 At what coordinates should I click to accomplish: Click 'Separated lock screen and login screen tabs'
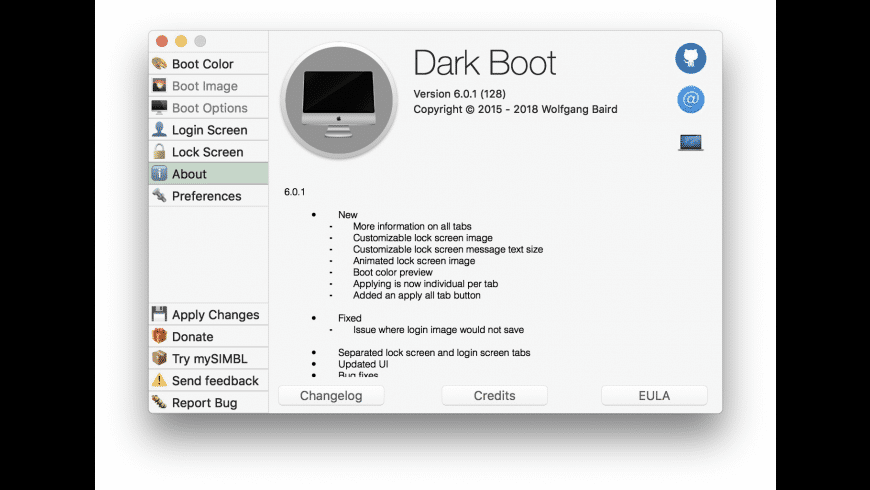pyautogui.click(x=434, y=353)
